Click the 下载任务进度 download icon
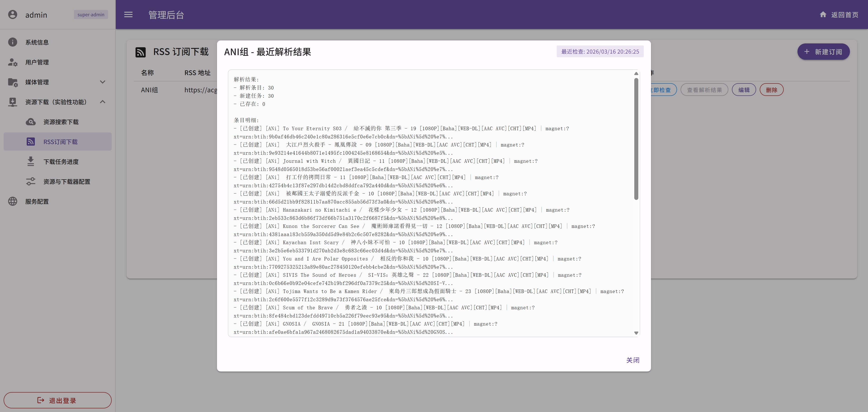Viewport: 868px width, 412px height. pyautogui.click(x=31, y=161)
